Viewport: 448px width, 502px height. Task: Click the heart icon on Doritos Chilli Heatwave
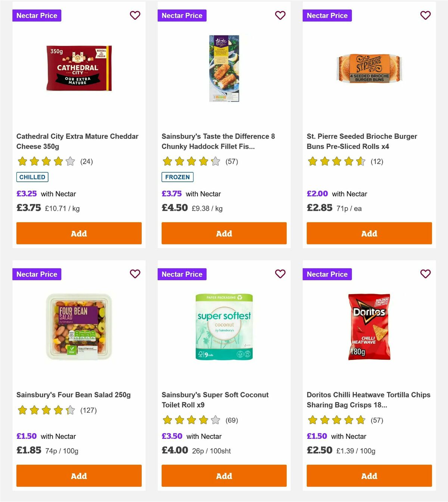425,274
